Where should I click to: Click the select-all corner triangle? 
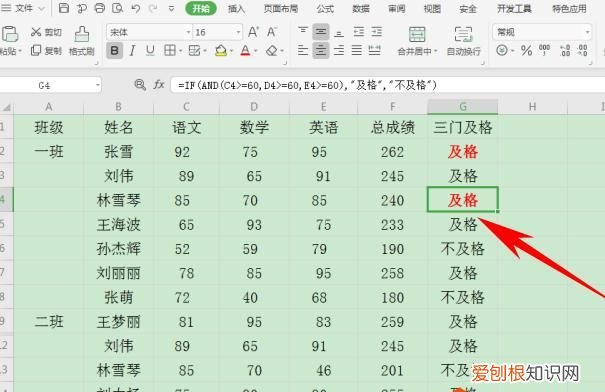pos(6,107)
